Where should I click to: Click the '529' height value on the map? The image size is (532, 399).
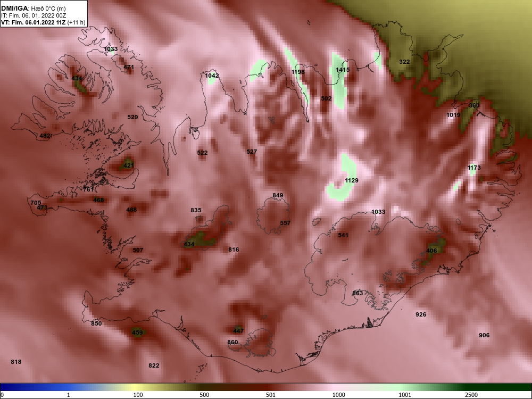point(132,117)
